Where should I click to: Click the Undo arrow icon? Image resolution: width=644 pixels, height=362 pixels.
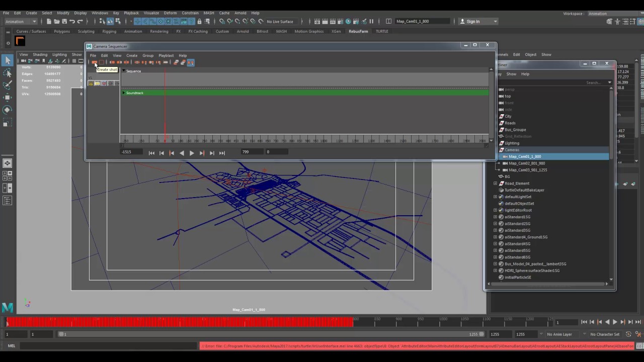(72, 21)
